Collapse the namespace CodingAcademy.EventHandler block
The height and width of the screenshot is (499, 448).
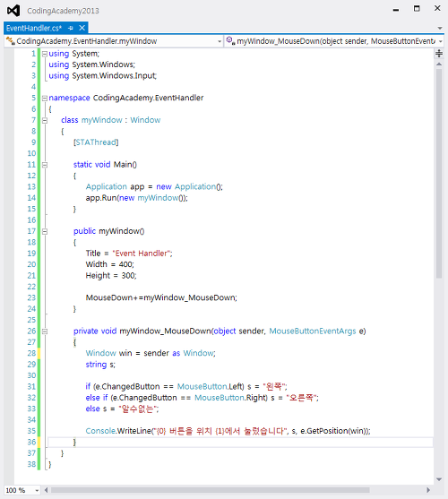[45, 98]
